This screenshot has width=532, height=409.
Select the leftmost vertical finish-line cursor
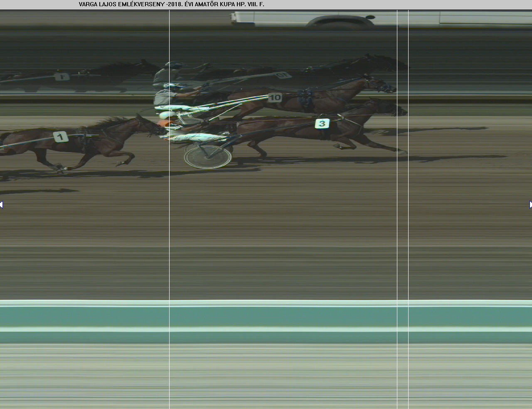[169, 249]
